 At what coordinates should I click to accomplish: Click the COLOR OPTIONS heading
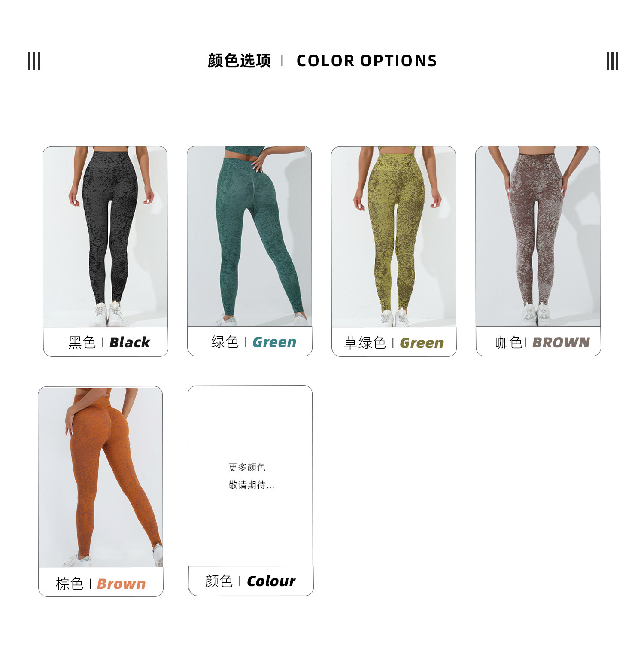[x=367, y=61]
